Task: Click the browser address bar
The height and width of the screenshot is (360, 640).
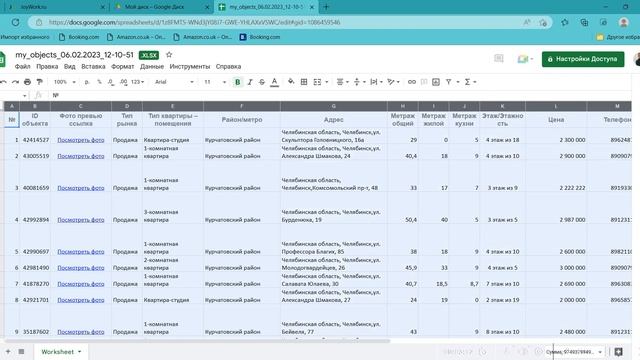Action: tap(282, 22)
